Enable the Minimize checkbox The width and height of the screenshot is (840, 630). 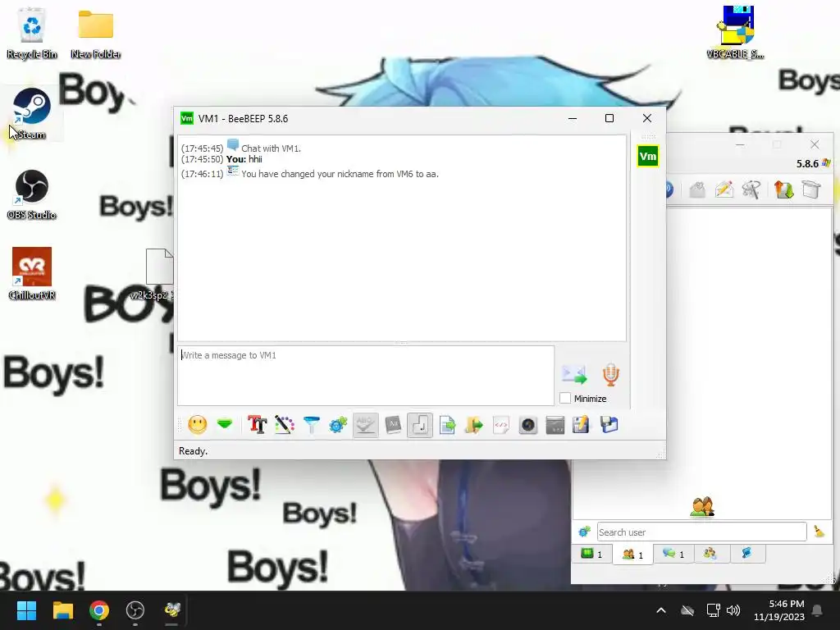click(565, 398)
